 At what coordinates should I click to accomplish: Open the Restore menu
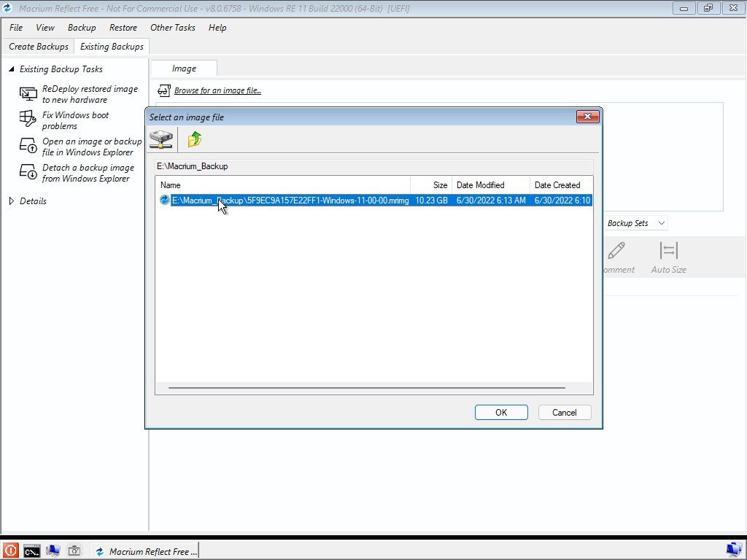coord(123,28)
